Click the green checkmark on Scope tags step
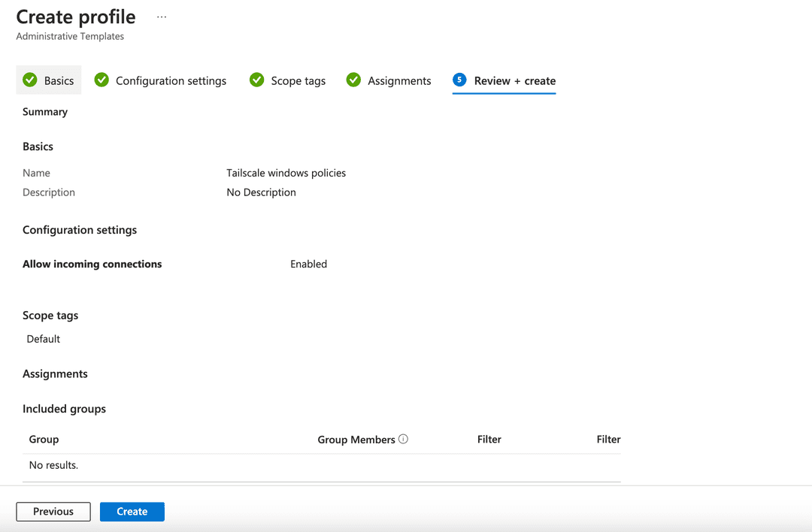This screenshot has width=812, height=532. click(256, 80)
